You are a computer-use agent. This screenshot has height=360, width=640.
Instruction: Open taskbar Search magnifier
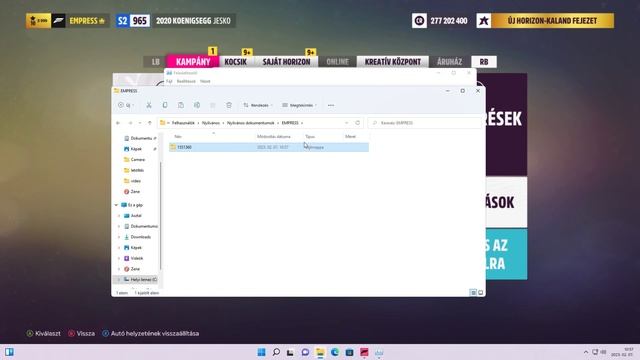(276, 352)
